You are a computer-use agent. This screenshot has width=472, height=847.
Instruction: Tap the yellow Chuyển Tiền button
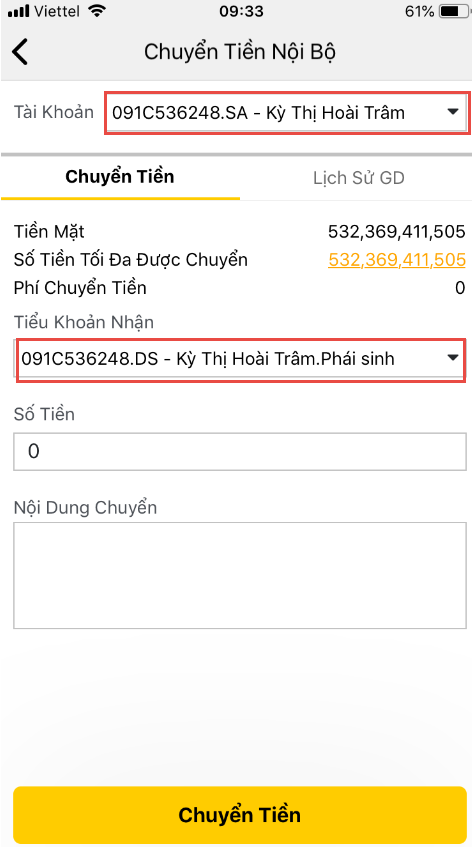tap(240, 815)
